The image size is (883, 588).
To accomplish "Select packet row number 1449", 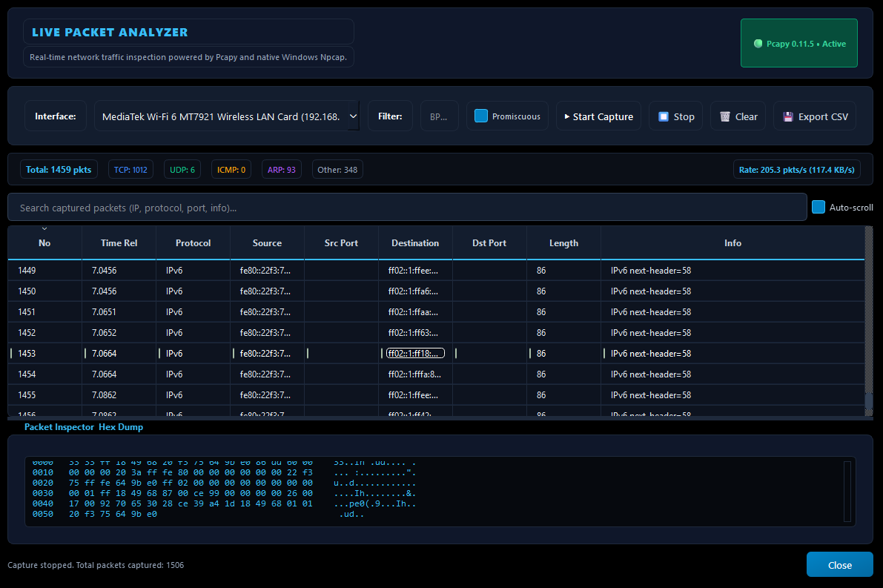I will point(436,271).
